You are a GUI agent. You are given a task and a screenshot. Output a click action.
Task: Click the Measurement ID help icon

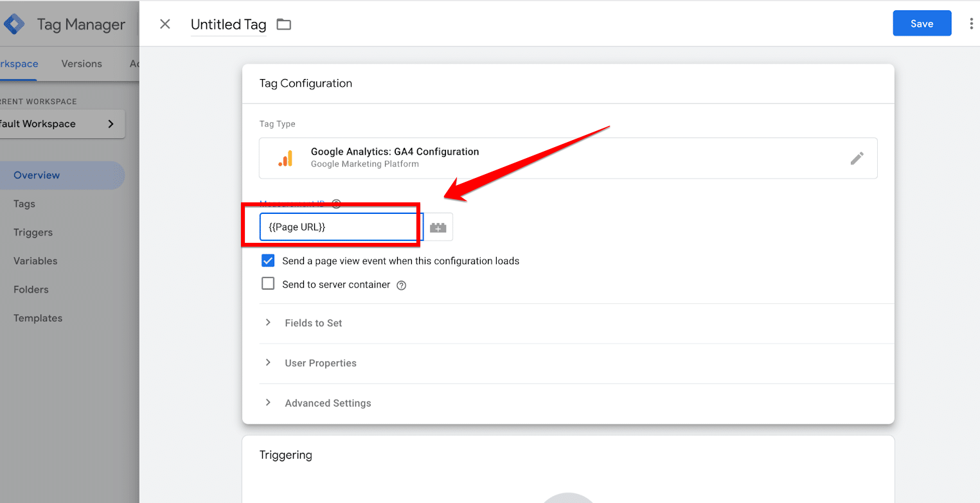[336, 204]
